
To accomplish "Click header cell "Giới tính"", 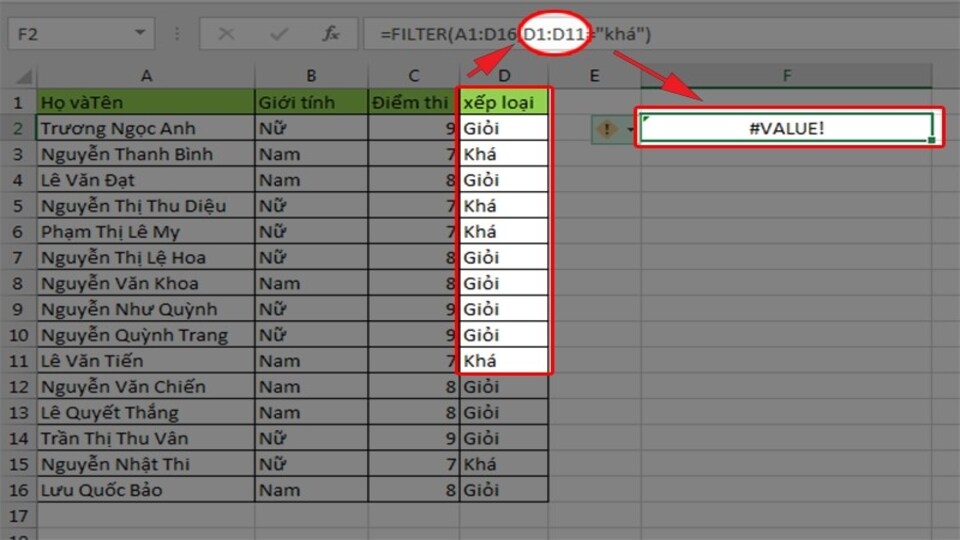I will [x=311, y=102].
